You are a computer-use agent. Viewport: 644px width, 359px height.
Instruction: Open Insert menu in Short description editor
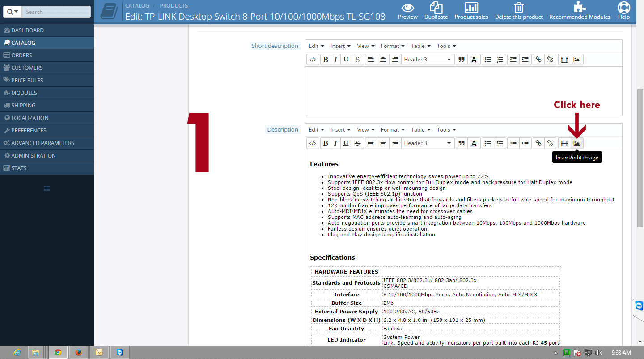point(340,46)
